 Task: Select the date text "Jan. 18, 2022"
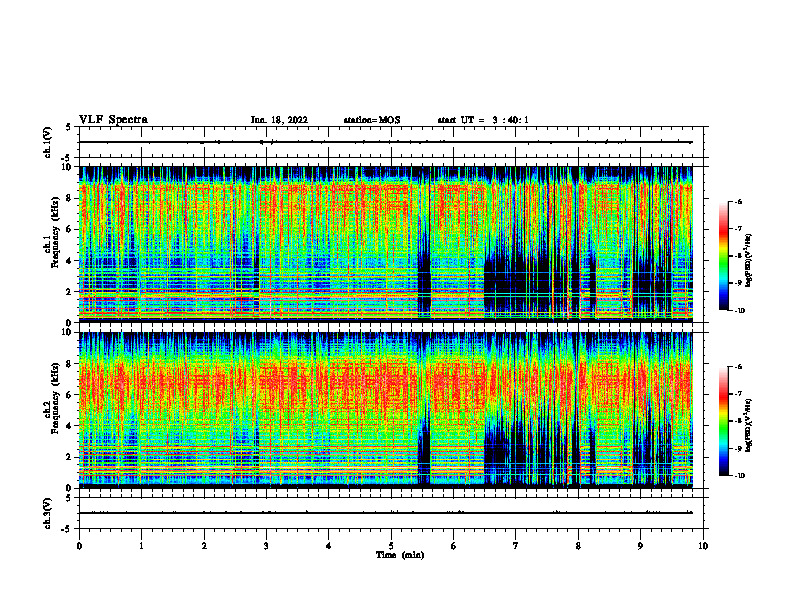279,120
